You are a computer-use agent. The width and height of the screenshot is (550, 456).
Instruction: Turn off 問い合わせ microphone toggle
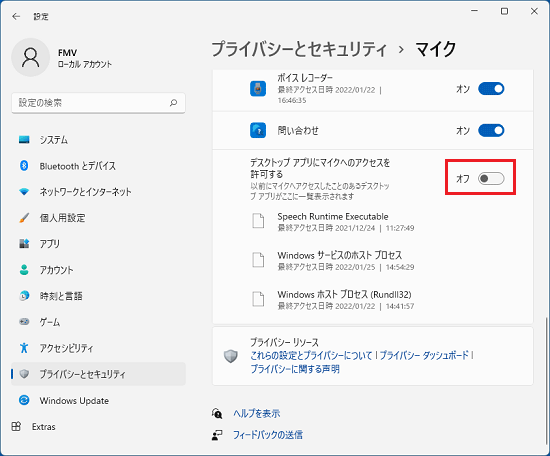point(491,130)
